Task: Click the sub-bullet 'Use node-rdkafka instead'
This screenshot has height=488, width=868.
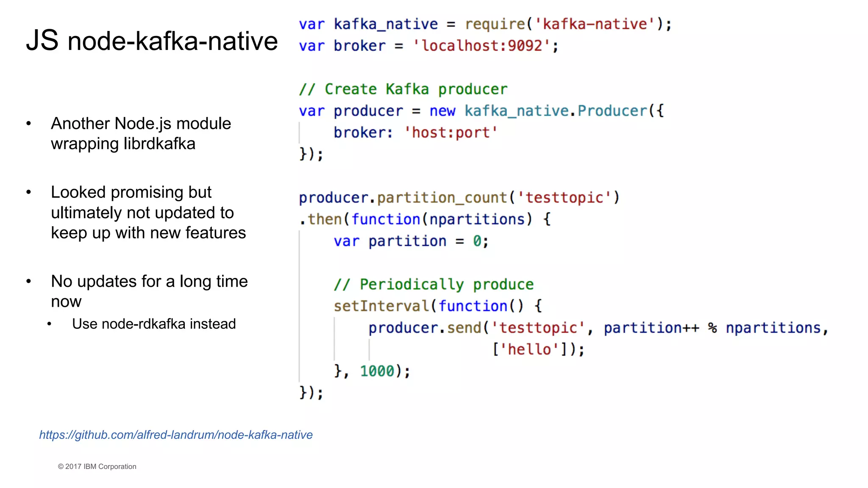Action: pos(154,324)
